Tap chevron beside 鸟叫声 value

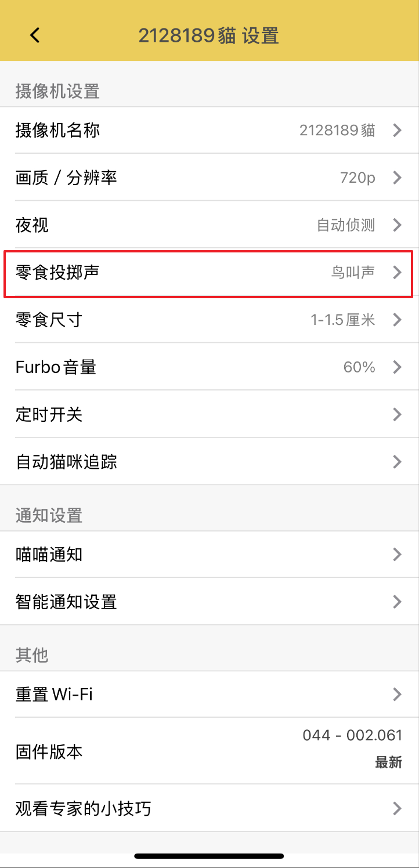(397, 272)
